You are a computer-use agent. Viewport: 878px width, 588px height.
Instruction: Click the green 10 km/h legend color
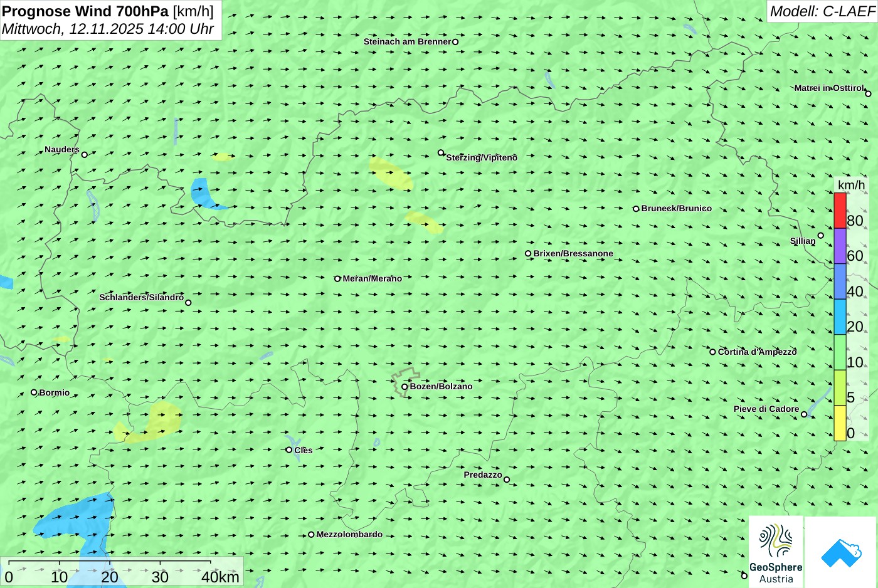coord(840,352)
